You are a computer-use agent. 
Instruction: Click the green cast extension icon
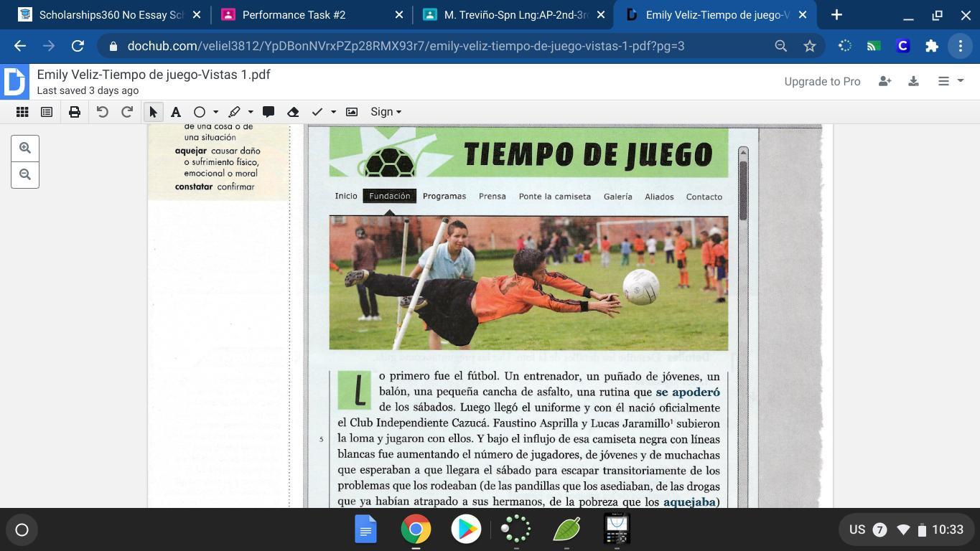(x=874, y=46)
